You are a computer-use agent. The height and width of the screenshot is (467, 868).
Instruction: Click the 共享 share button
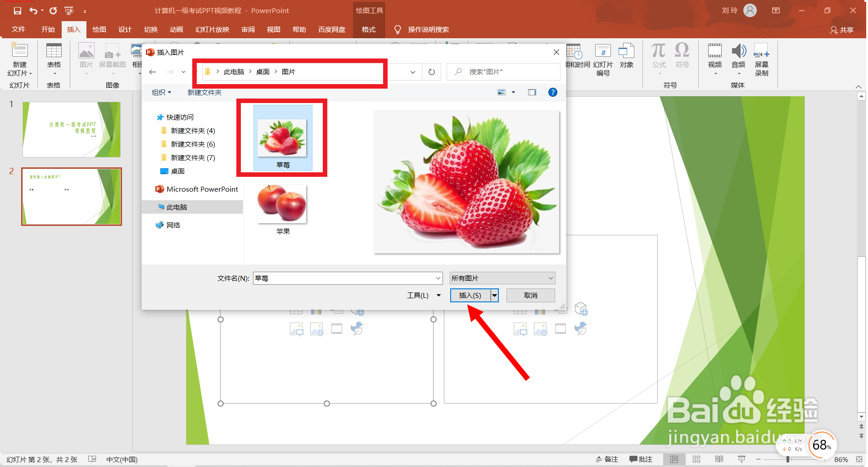click(x=842, y=30)
